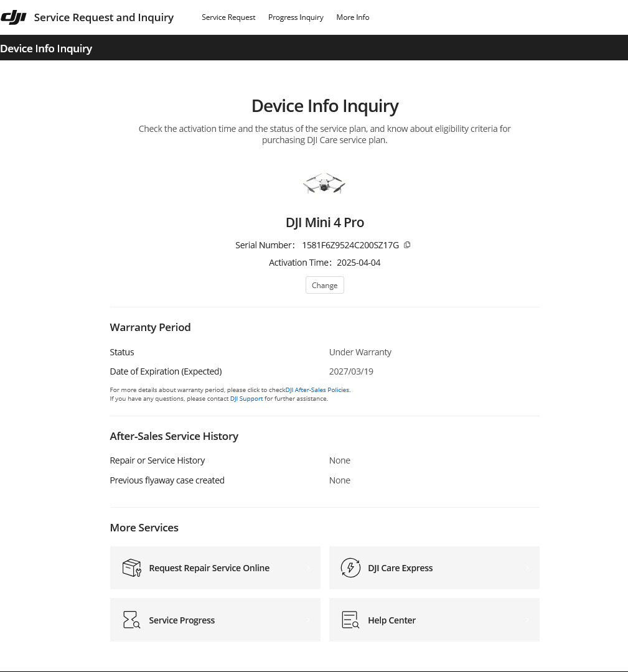The width and height of the screenshot is (628, 672).
Task: Click the Service Progress hourglass icon
Action: [131, 620]
